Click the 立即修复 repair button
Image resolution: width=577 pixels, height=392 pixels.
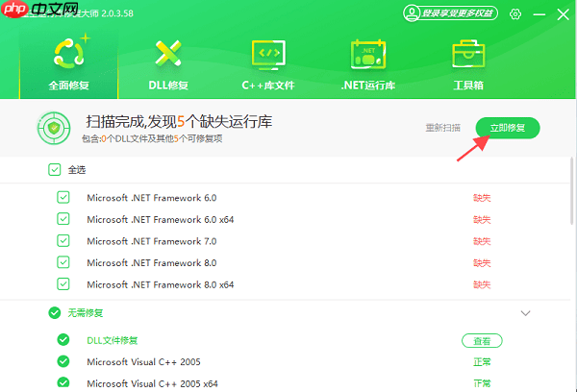coord(508,128)
